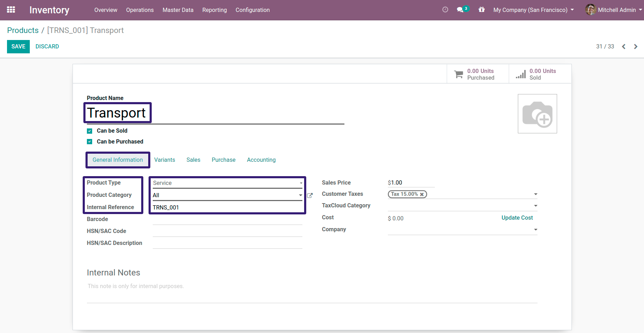
Task: Open the Master Data menu
Action: (178, 10)
